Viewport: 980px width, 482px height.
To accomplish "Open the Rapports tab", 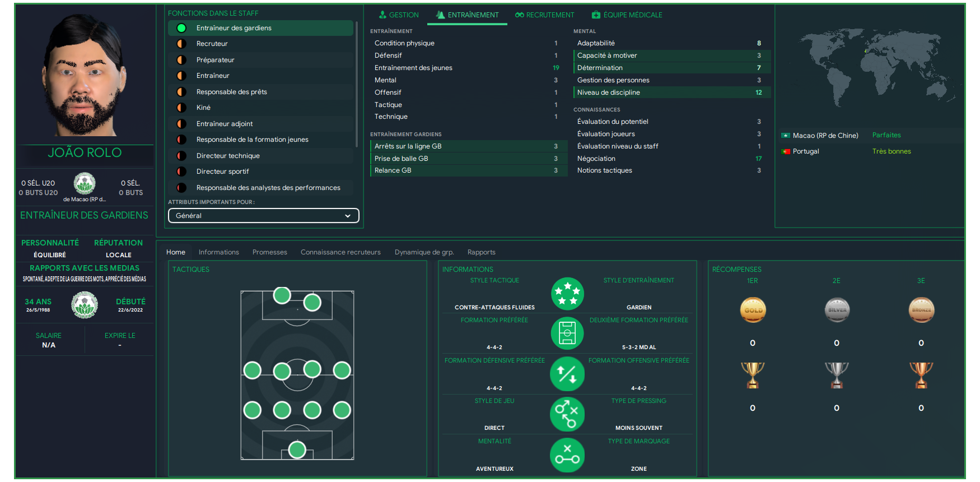I will tap(482, 252).
